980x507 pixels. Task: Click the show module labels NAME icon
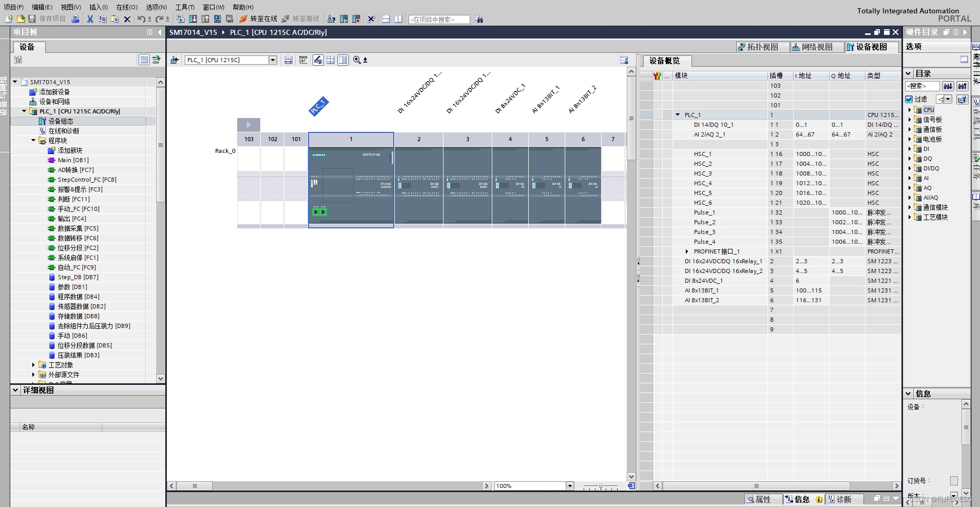[x=303, y=60]
